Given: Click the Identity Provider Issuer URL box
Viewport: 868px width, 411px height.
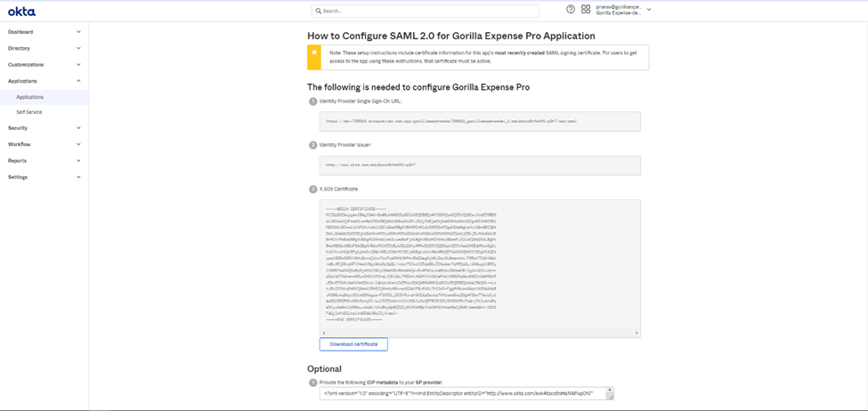Looking at the screenshot, I should 480,165.
